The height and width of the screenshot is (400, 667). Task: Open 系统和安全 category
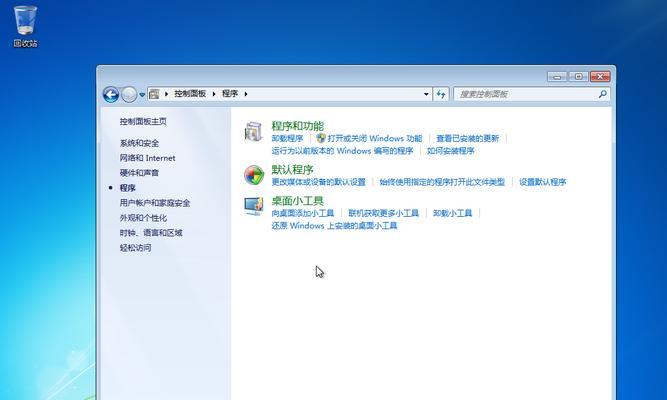(x=139, y=143)
